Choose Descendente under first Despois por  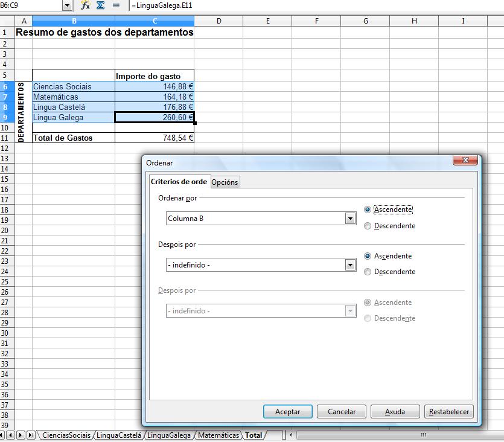click(368, 272)
